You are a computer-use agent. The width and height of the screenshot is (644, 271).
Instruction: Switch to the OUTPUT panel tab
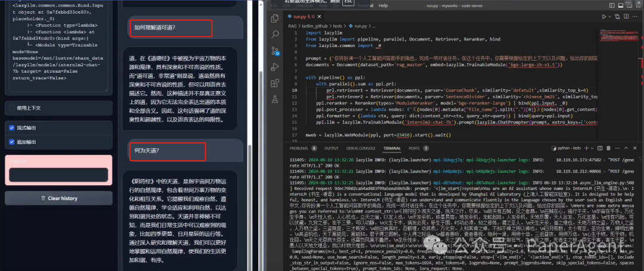pyautogui.click(x=332, y=148)
